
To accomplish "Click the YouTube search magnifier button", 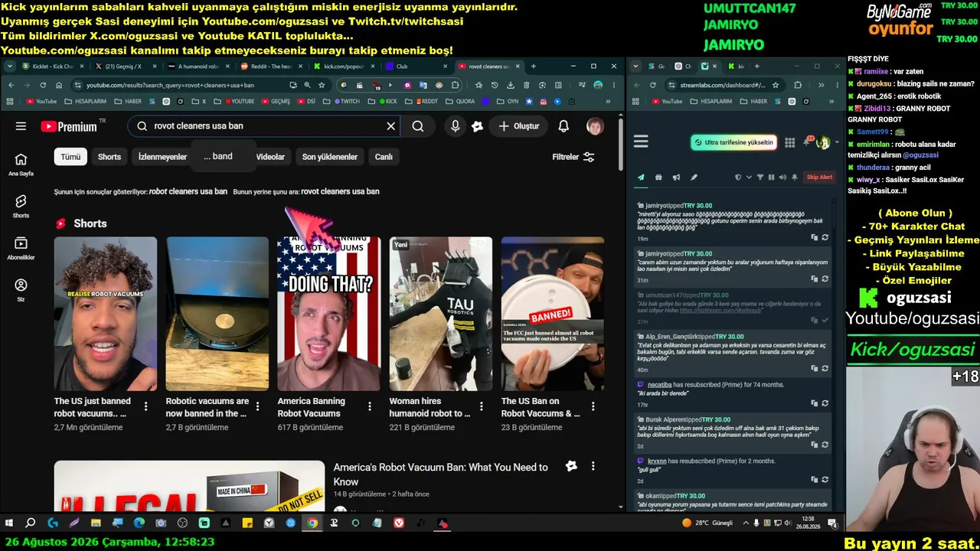I will click(x=418, y=126).
